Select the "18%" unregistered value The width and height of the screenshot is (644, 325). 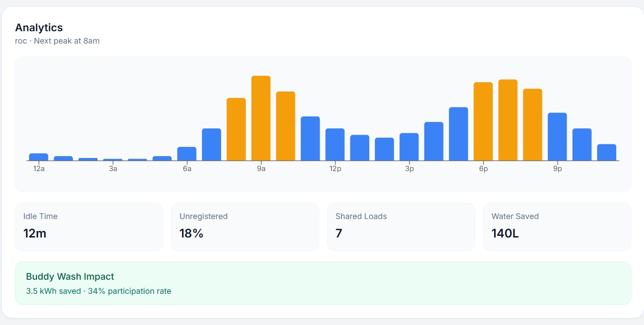tap(191, 233)
